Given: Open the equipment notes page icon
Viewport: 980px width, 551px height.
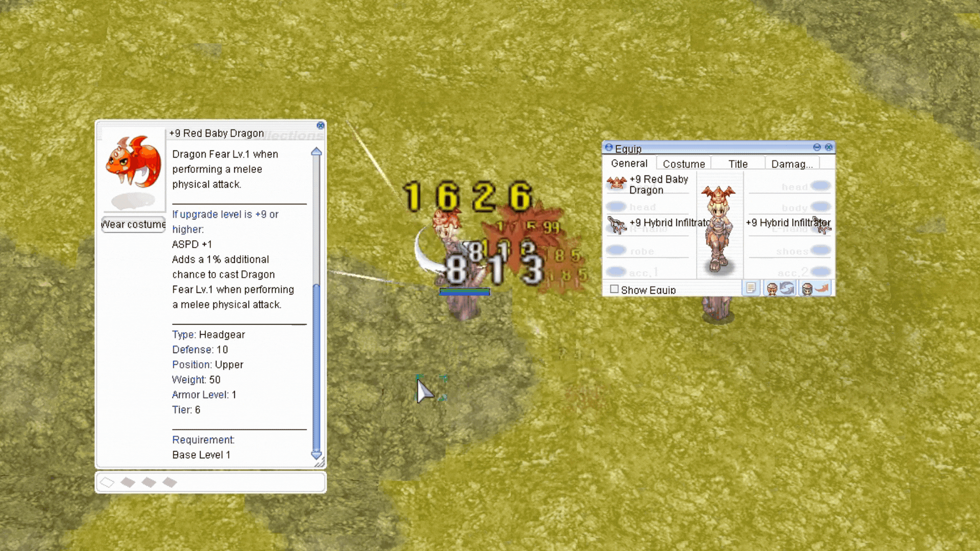Looking at the screenshot, I should click(x=751, y=288).
